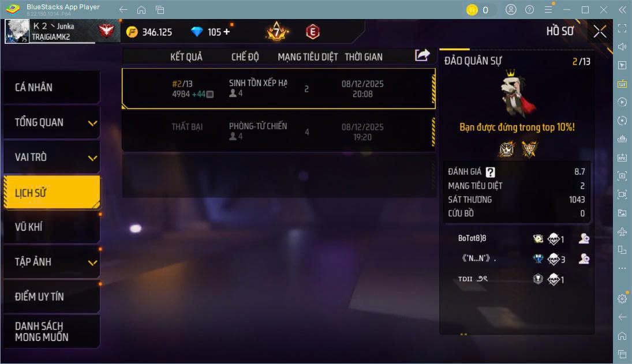Expand the TẬP ẢNH section

point(52,262)
